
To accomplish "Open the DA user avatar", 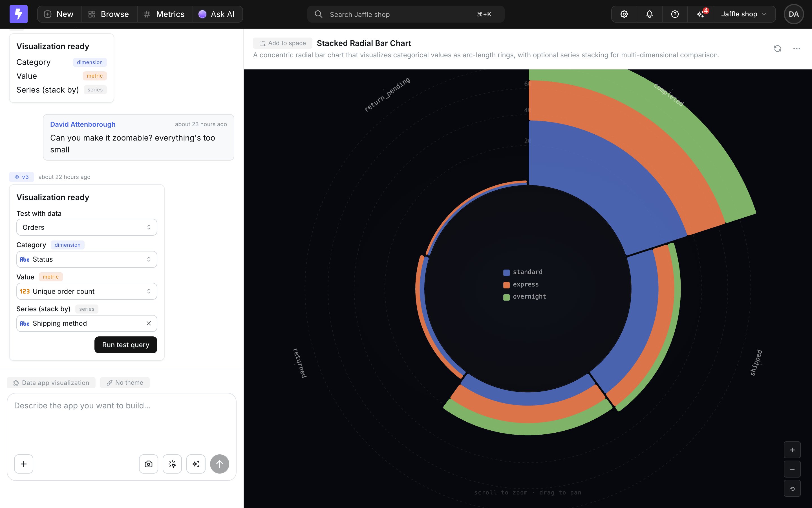I will pos(794,14).
